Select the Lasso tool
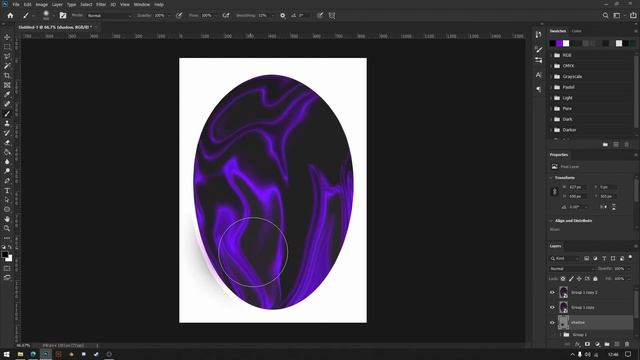The image size is (640, 360). click(x=7, y=56)
